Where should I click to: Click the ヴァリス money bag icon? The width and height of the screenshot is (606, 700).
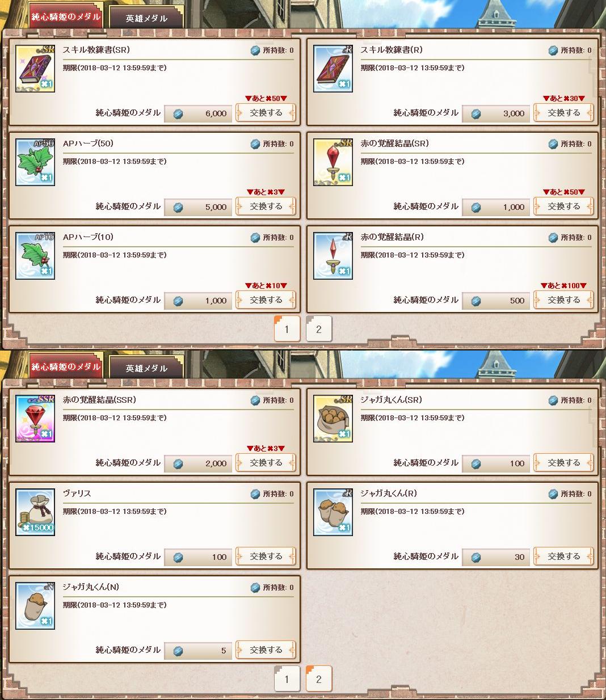coord(35,512)
